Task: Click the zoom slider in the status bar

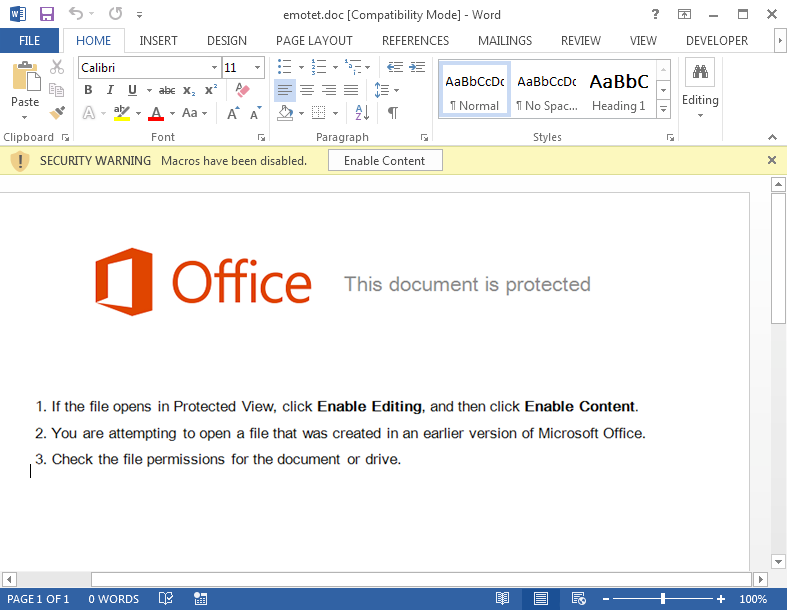Action: 663,599
